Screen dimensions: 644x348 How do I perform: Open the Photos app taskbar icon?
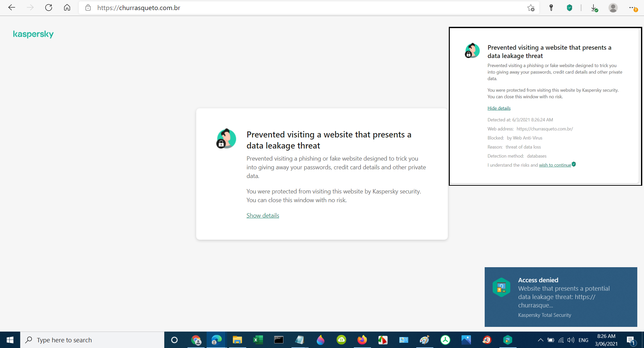(466, 340)
